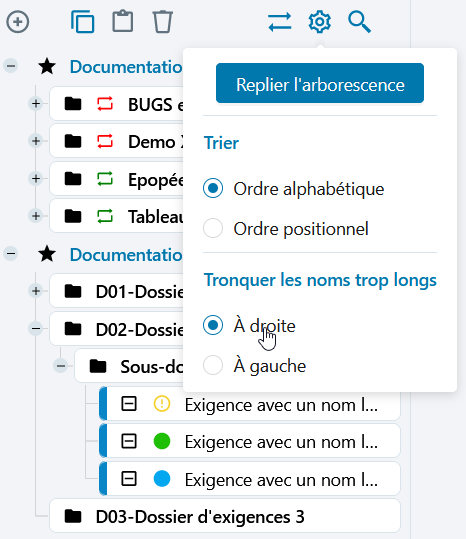Click the second Documentation project star icon
Screen dimensions: 466x539
point(47,254)
